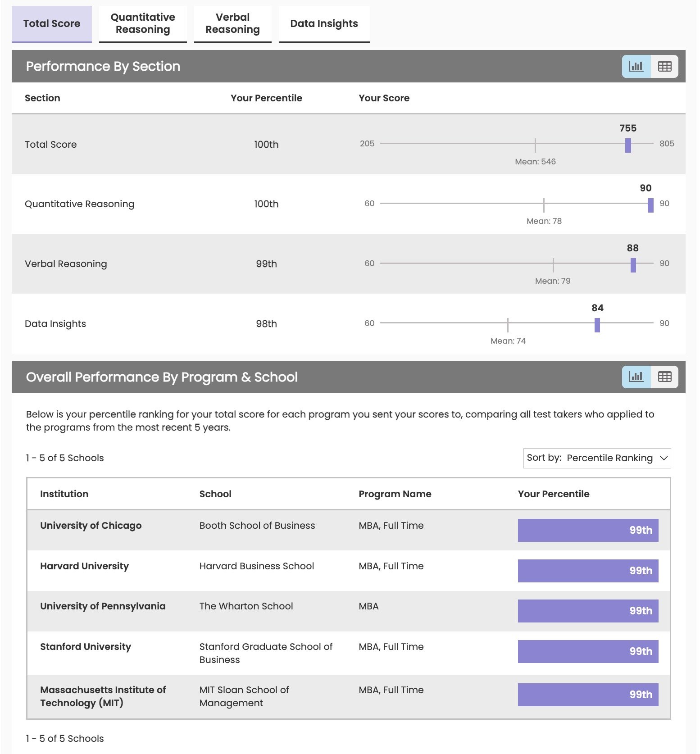Screen dimensions: 700x754
Task: Click the Wharton School 99th percentile bar
Action: point(588,611)
